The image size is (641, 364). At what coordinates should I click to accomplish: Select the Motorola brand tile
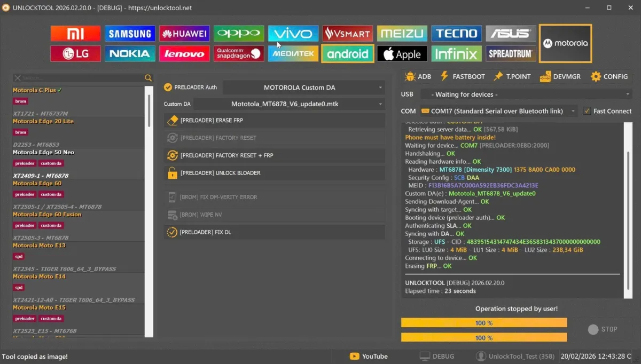(x=565, y=43)
